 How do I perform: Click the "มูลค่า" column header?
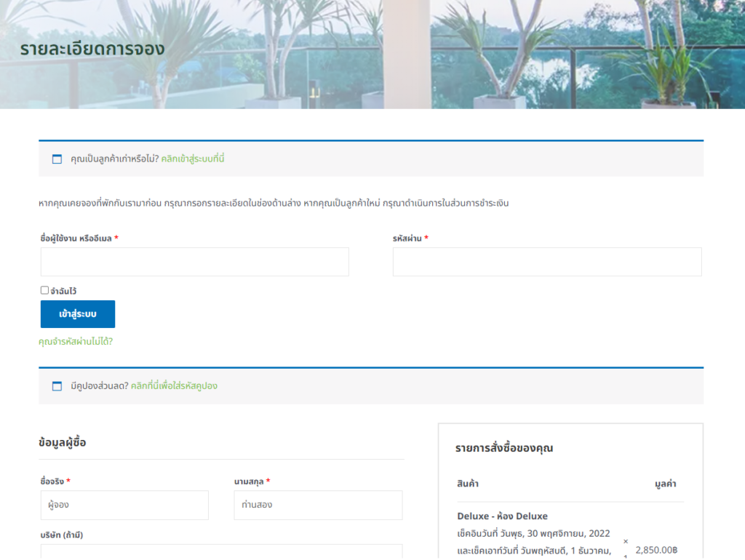coord(665,484)
